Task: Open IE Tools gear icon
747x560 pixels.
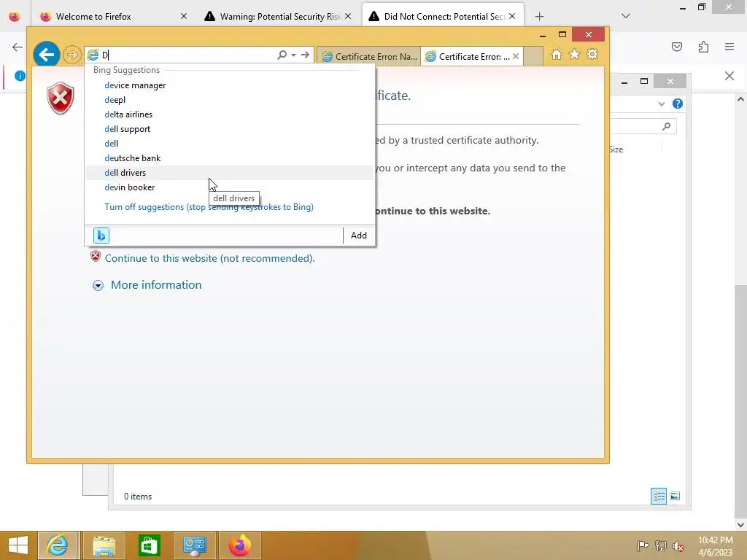Action: (592, 54)
